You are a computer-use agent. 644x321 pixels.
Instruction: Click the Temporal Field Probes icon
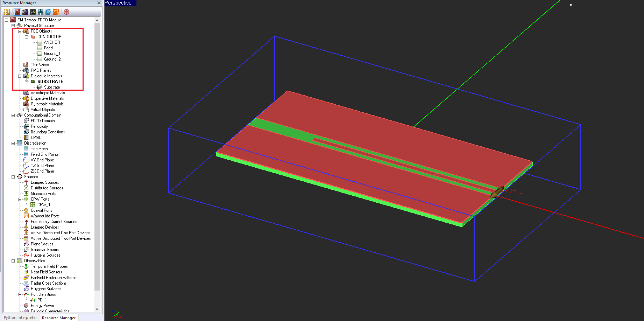26,266
